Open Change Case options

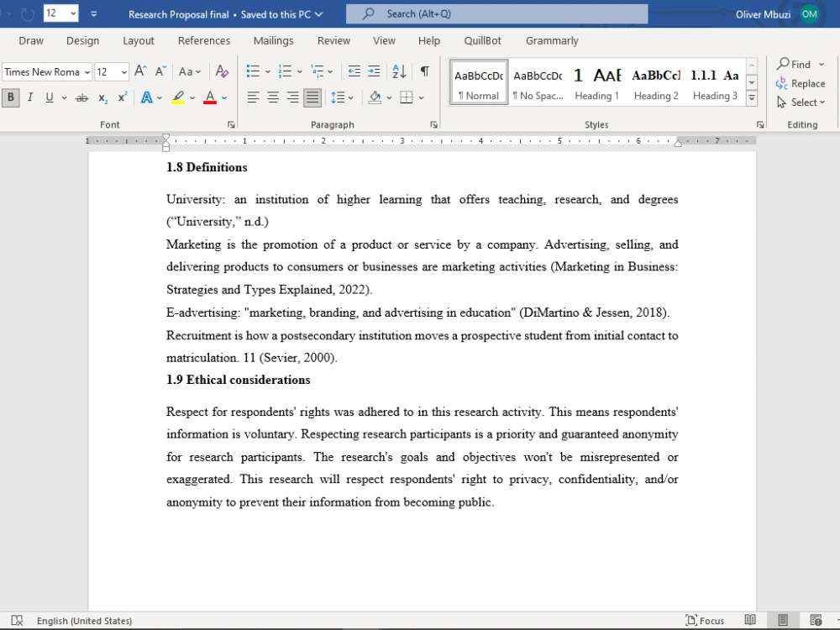click(x=190, y=71)
